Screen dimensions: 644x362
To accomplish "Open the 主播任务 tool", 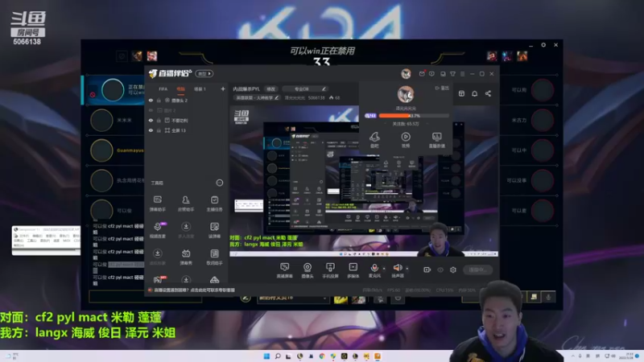I will pyautogui.click(x=214, y=204).
